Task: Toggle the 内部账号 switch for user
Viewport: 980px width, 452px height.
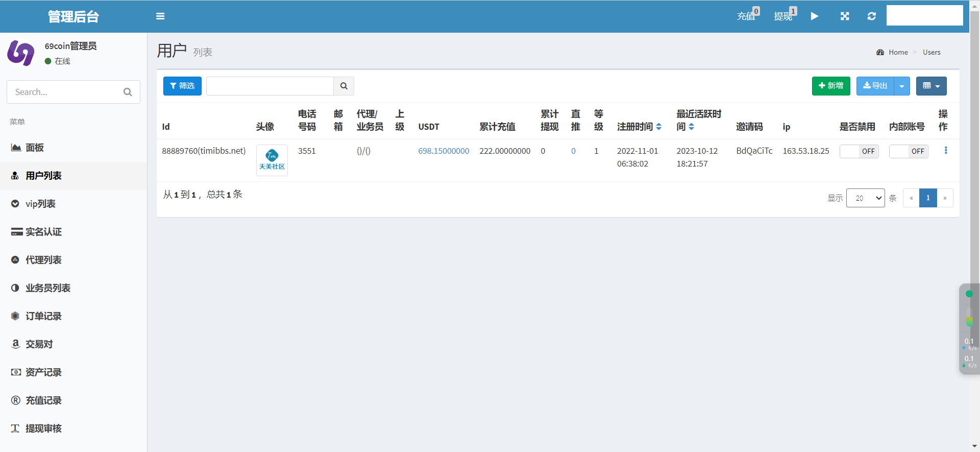Action: pos(909,151)
